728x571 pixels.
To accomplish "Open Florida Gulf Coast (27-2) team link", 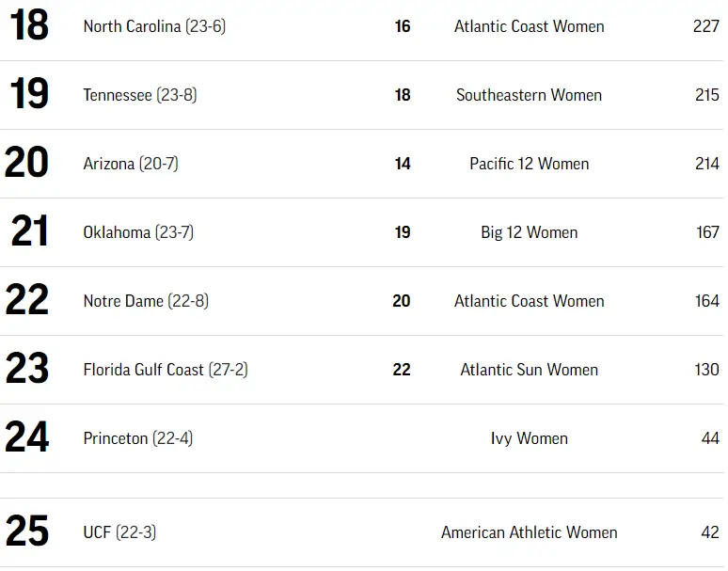I will [166, 370].
